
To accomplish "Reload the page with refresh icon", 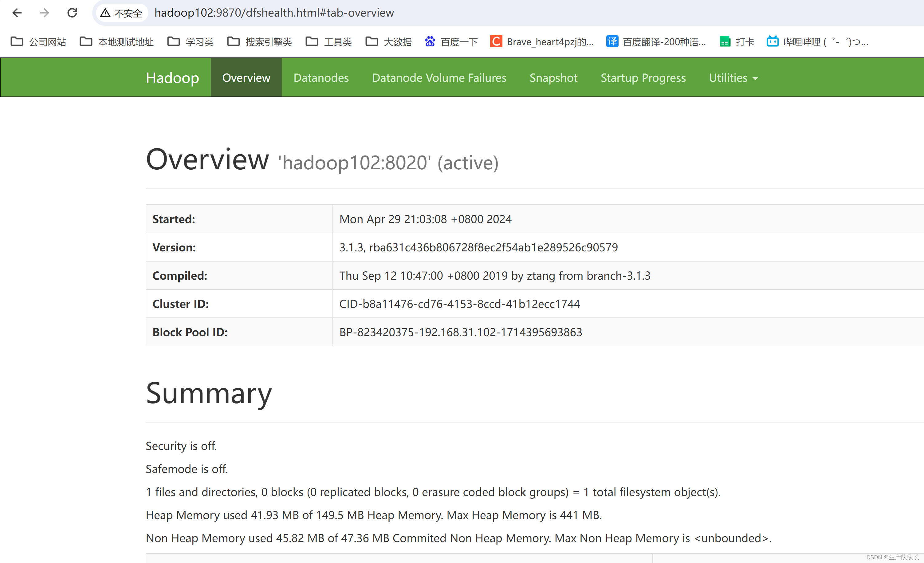I will coord(72,13).
